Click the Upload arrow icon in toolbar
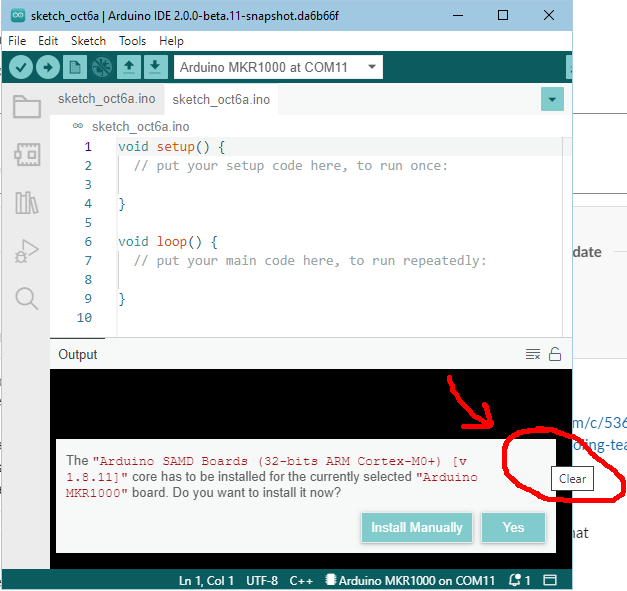The width and height of the screenshot is (627, 591). [x=47, y=67]
